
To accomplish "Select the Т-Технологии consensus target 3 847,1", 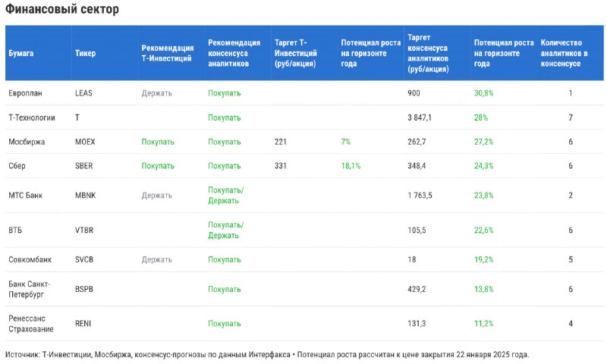I will [x=420, y=118].
